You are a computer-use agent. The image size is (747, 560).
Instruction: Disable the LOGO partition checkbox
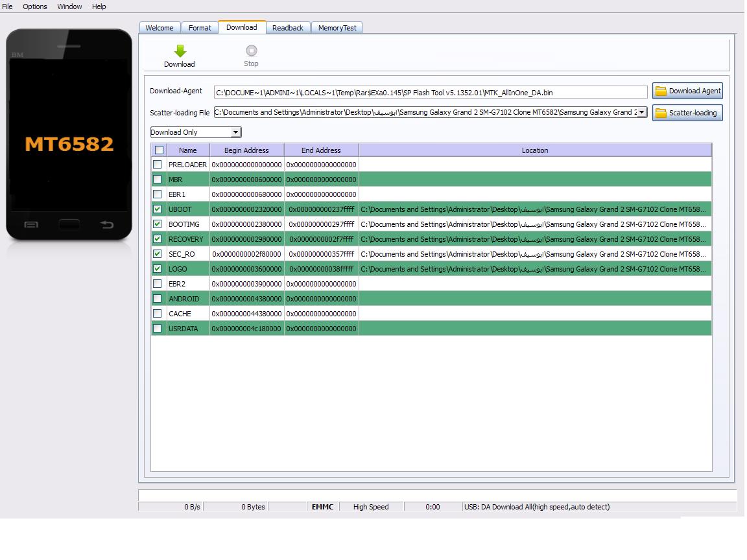[x=157, y=268]
